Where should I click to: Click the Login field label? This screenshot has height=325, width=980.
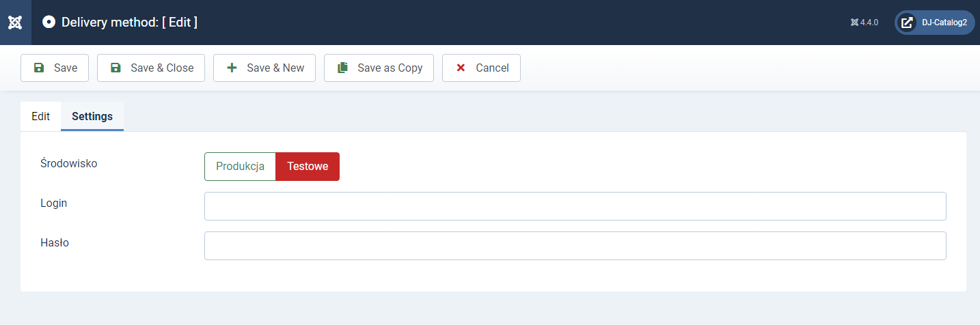[54, 203]
